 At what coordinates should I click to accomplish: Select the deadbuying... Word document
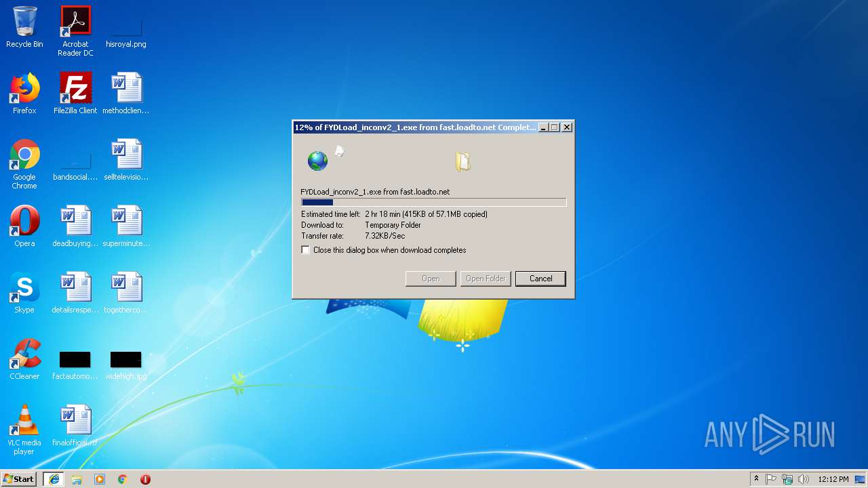click(x=75, y=226)
